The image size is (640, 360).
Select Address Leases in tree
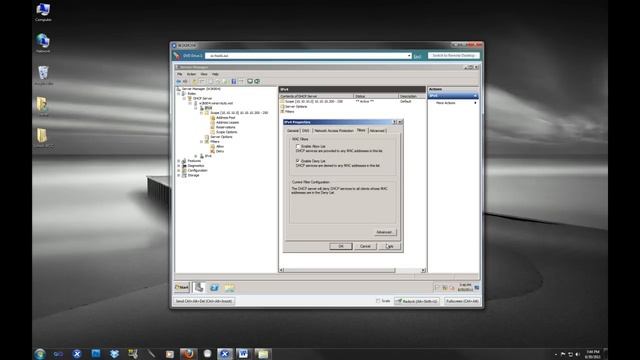pyautogui.click(x=227, y=122)
